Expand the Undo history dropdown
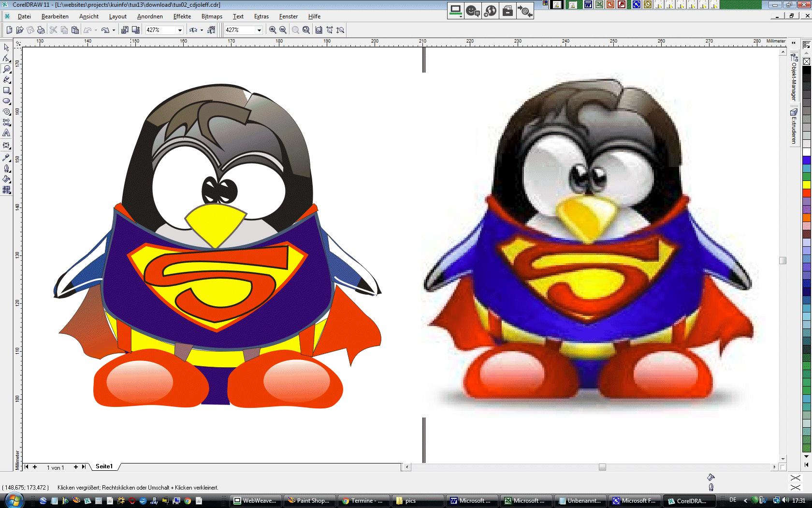 96,30
